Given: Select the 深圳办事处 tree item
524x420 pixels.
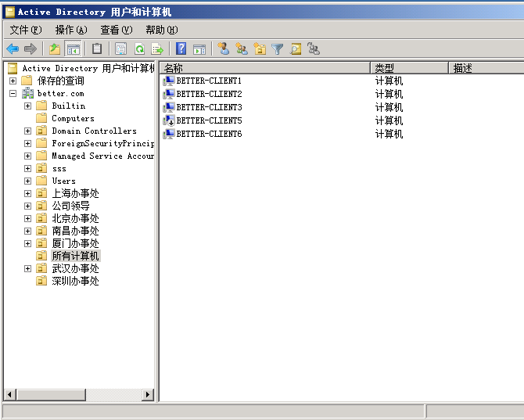Looking at the screenshot, I should [x=76, y=281].
